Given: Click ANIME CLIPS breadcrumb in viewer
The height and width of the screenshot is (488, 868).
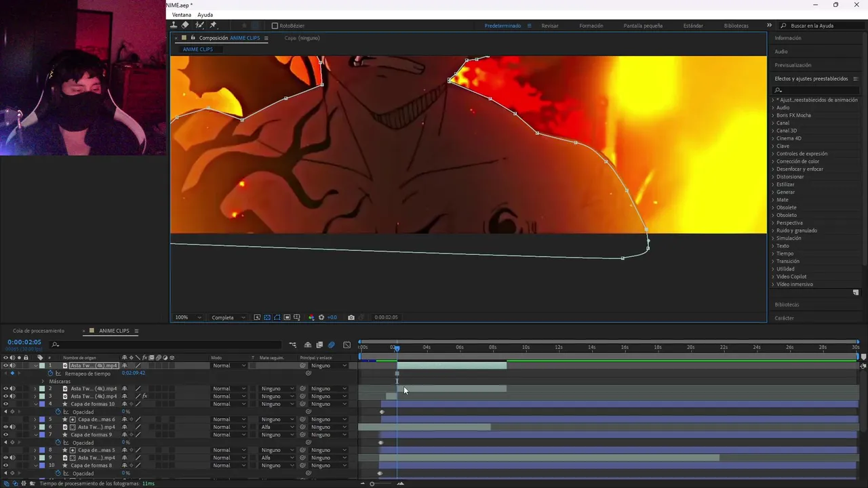Looking at the screenshot, I should pos(197,49).
